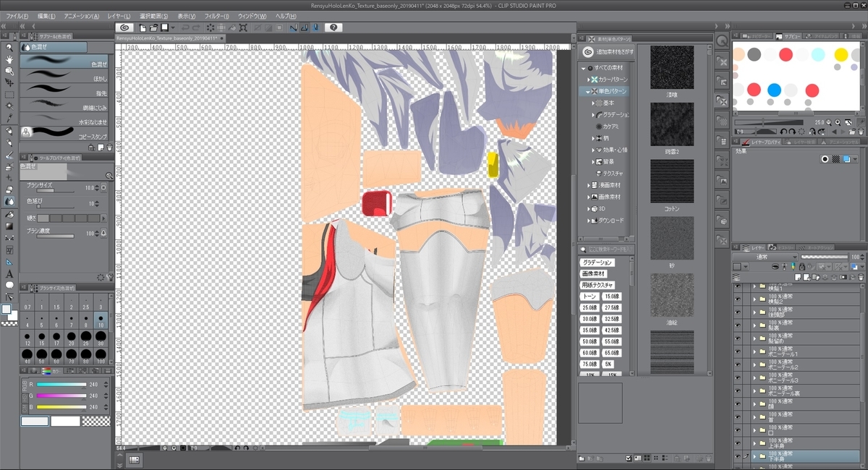Screen dimensions: 868x470
Task: Collapse the 単色パターン material folder
Action: (x=587, y=91)
